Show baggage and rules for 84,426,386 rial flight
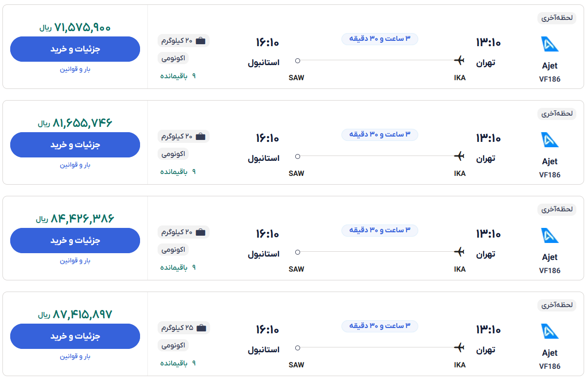The height and width of the screenshot is (380, 588). coord(75,260)
